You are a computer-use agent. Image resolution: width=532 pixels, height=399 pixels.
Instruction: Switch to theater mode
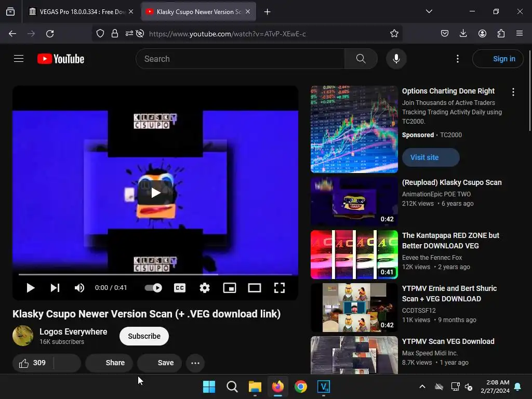point(255,288)
